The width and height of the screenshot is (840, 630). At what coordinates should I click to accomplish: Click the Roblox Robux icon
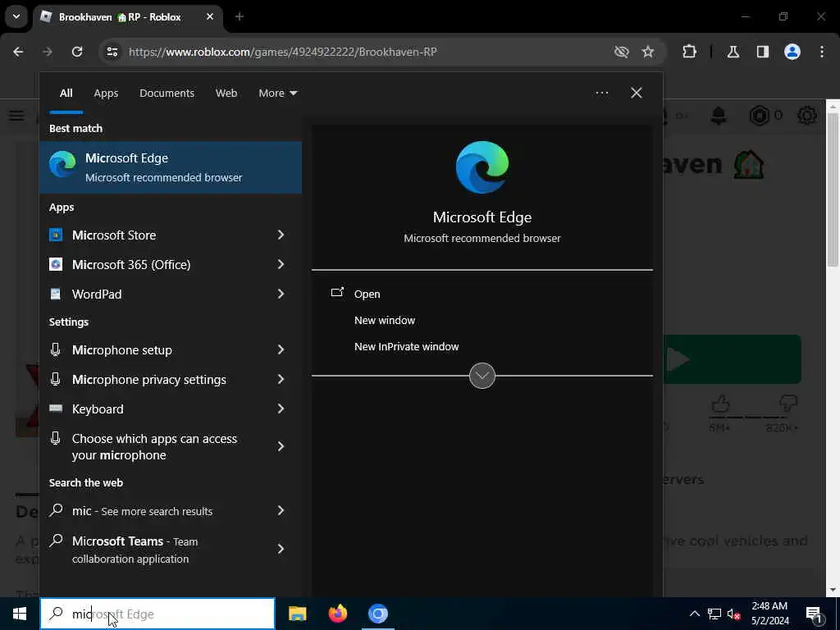(759, 115)
